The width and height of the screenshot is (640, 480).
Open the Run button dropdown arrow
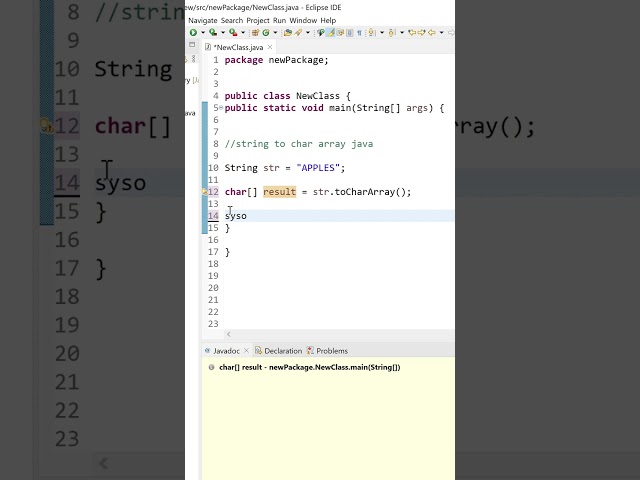point(203,33)
